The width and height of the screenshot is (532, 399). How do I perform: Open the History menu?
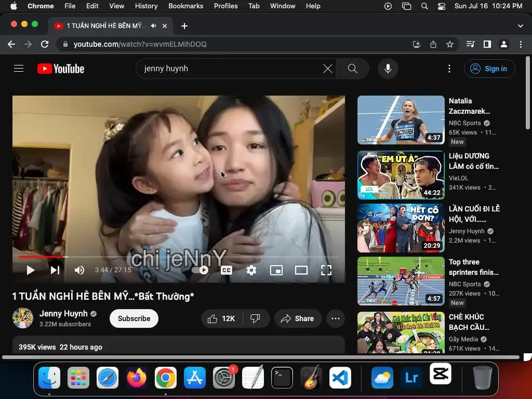pyautogui.click(x=146, y=6)
